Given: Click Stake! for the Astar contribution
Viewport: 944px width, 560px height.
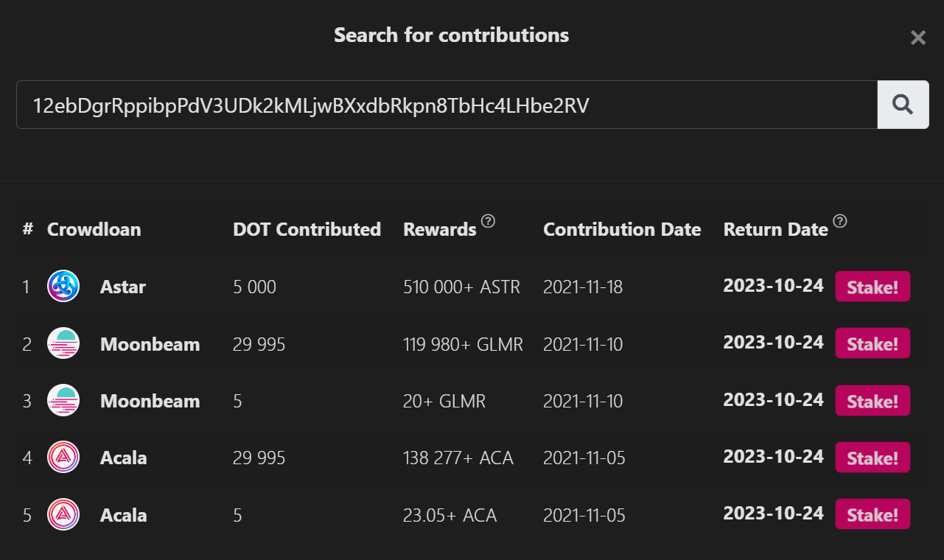Looking at the screenshot, I should click(x=873, y=287).
